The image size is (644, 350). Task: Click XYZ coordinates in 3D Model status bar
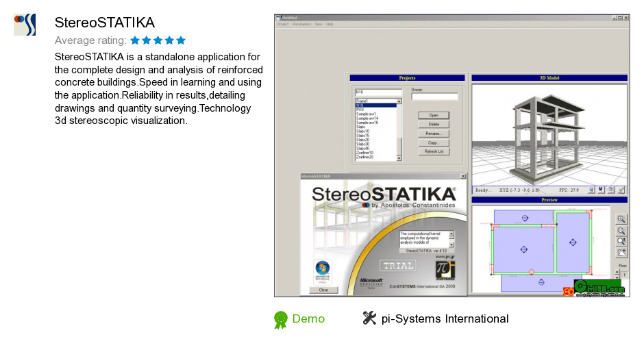pyautogui.click(x=519, y=190)
